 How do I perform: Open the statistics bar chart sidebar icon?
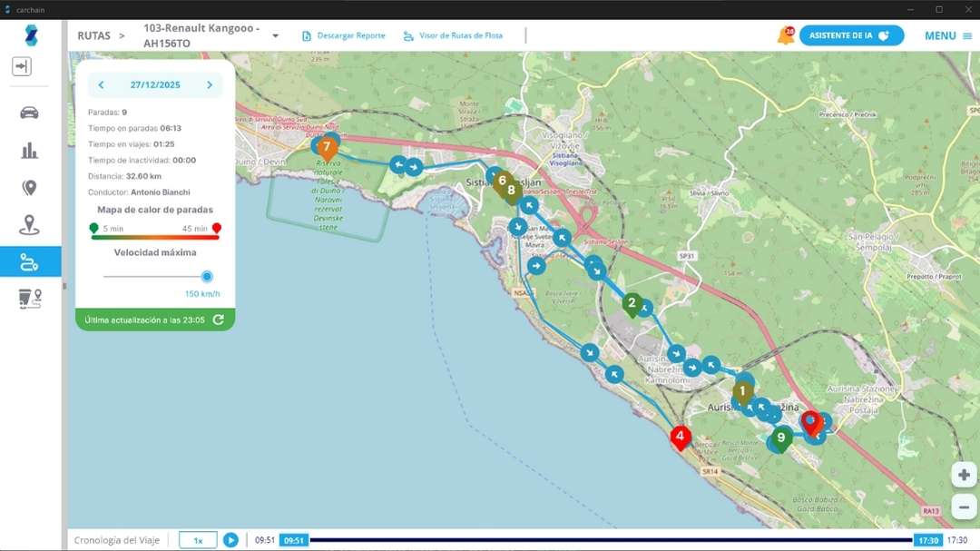30,150
